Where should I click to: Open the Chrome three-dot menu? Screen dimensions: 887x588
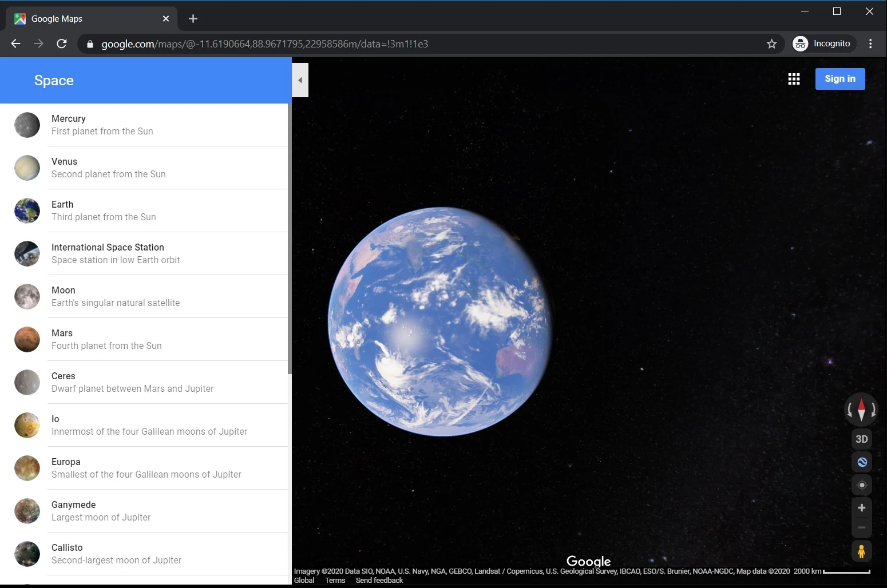pyautogui.click(x=870, y=43)
